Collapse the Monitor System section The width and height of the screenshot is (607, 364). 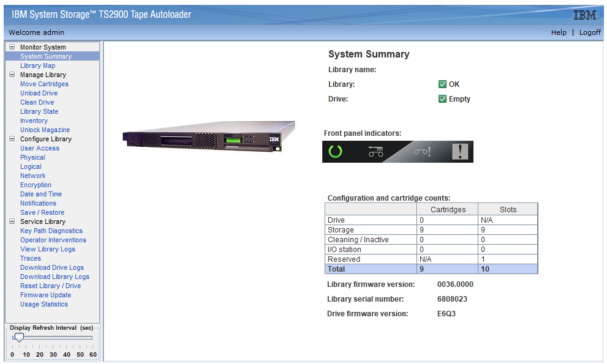click(12, 47)
